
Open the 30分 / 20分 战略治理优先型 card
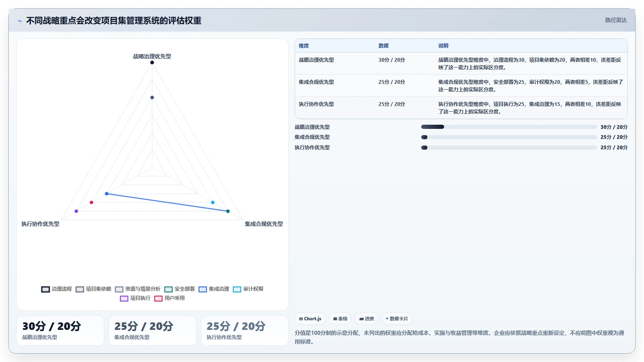[x=60, y=330]
